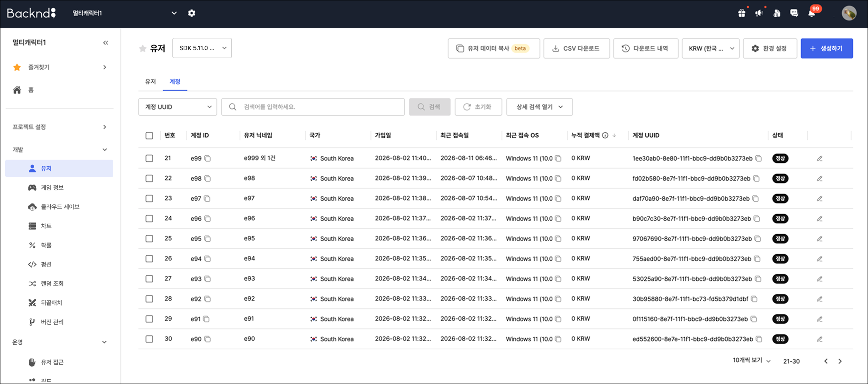The height and width of the screenshot is (384, 868).
Task: Expand 프로젝트 설정 section
Action: click(x=59, y=127)
